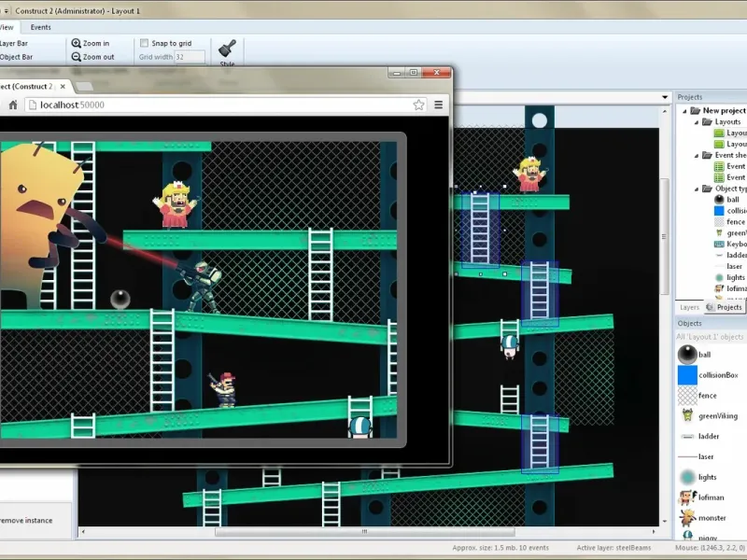
Task: Select the collisionBox blue swatch in Objects panel
Action: pyautogui.click(x=687, y=375)
